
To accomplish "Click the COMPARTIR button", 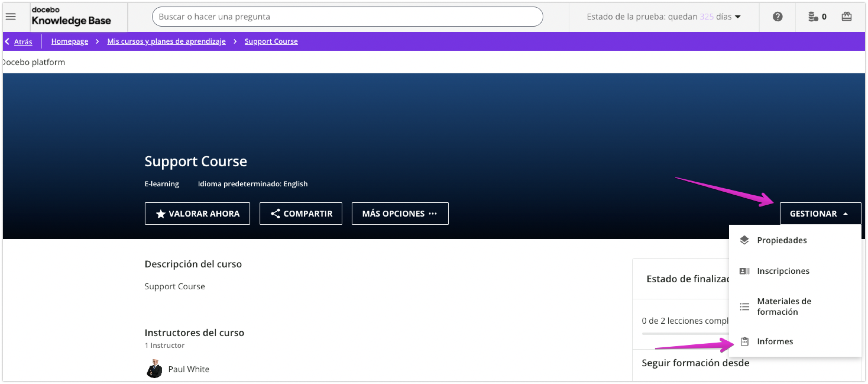I will pyautogui.click(x=301, y=214).
